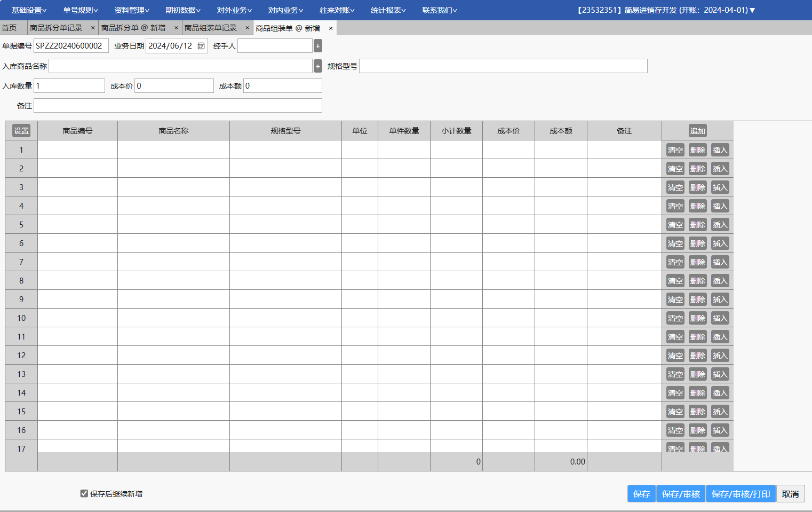Click 插入 in row 1
Viewport: 812px width, 512px height.
720,150
